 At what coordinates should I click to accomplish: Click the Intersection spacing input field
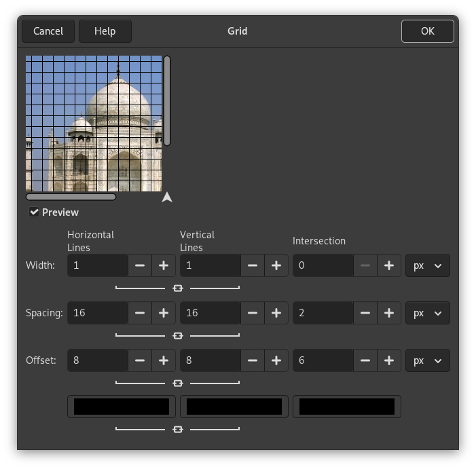click(x=323, y=313)
